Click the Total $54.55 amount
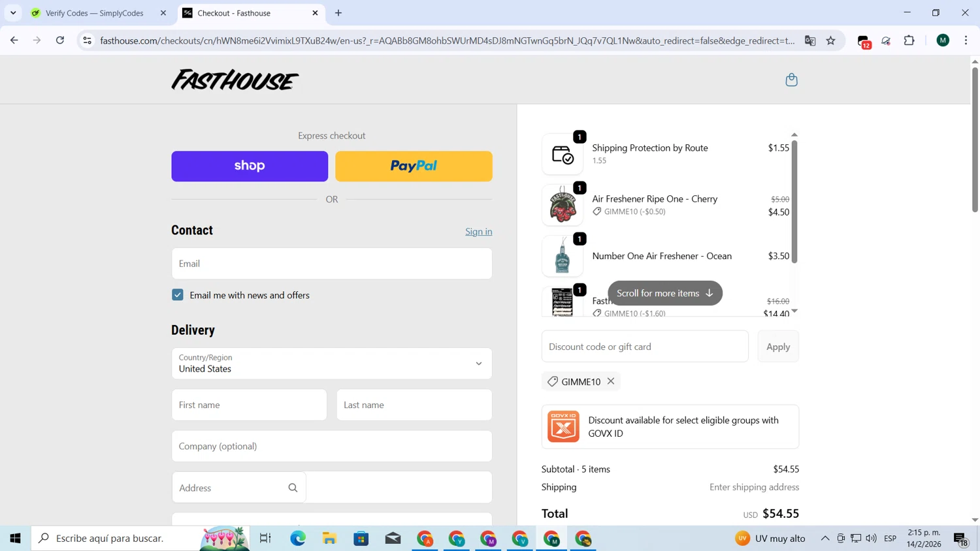980x551 pixels. [781, 514]
